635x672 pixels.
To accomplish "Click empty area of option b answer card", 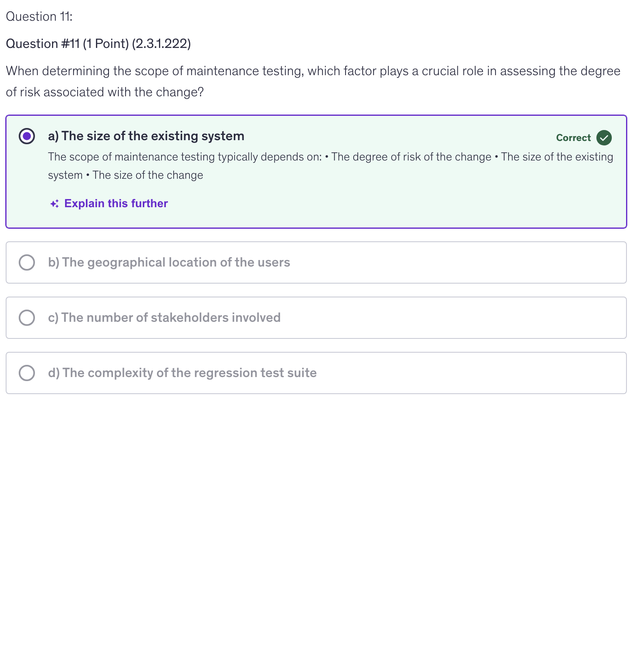I will (447, 262).
